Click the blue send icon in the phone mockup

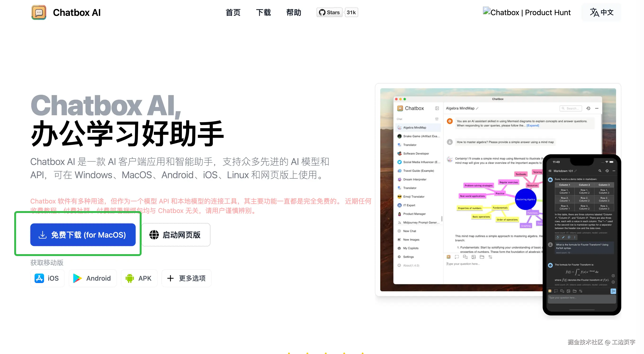pos(613,291)
